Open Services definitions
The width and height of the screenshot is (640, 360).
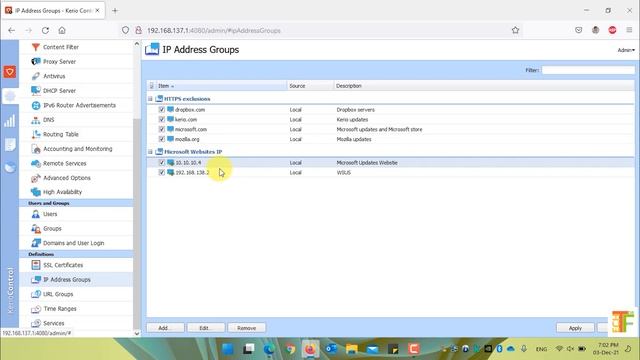(53, 323)
